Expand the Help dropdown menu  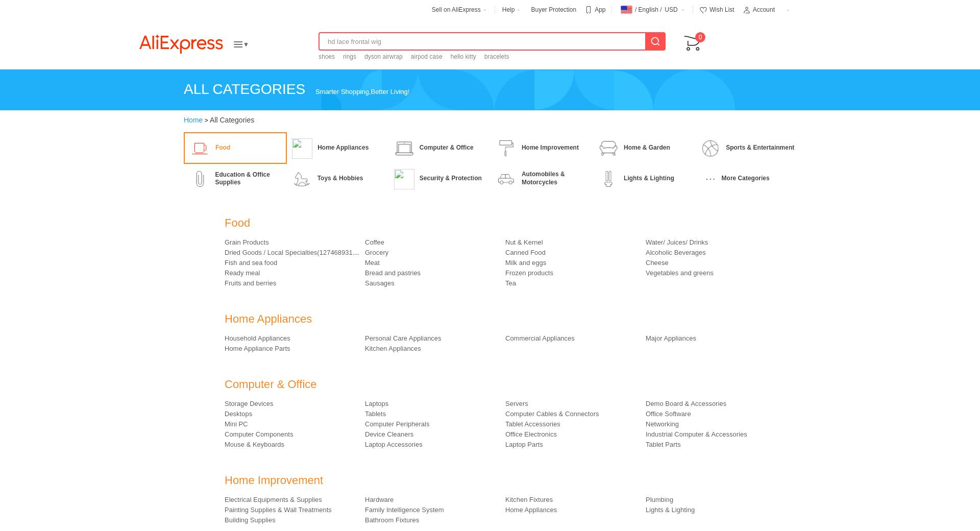[x=511, y=10]
